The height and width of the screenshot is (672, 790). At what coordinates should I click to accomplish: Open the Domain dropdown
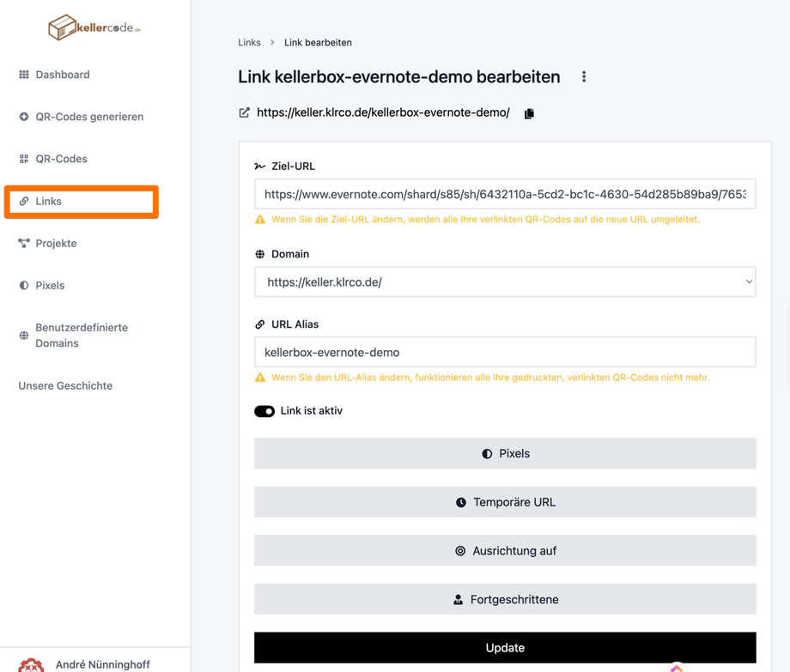click(x=505, y=282)
